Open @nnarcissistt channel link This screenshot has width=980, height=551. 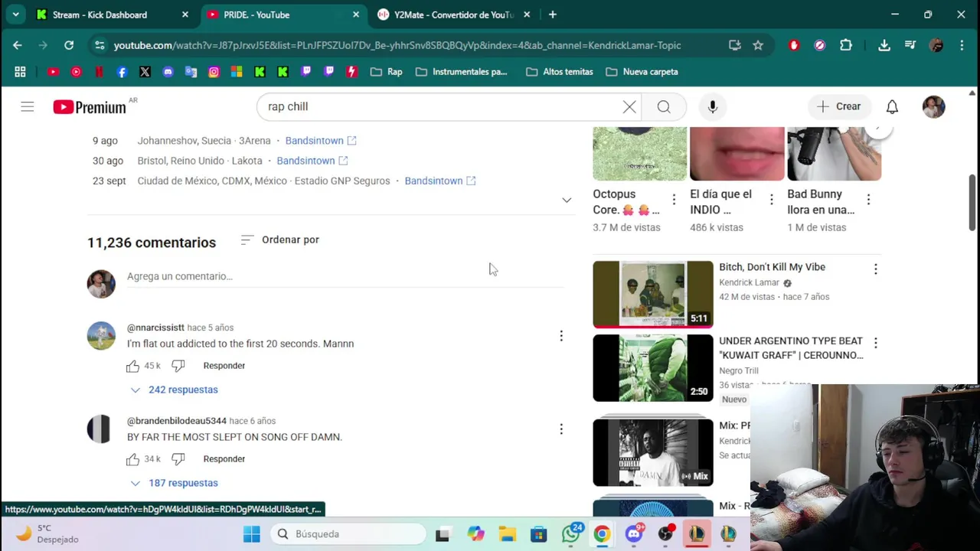click(155, 328)
